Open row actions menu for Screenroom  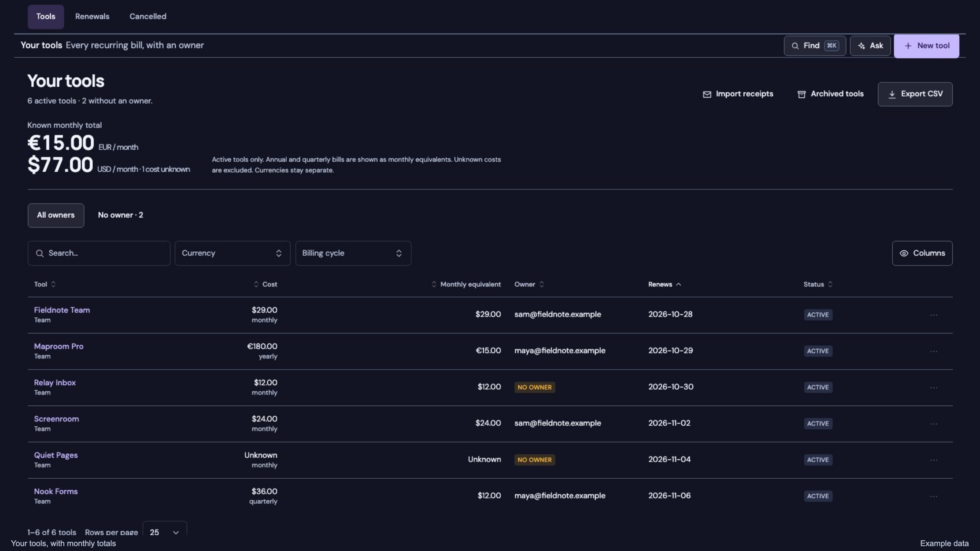(933, 424)
